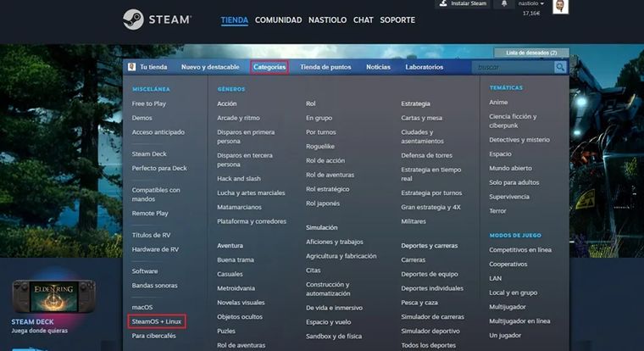Open the Free to Play category

(149, 103)
